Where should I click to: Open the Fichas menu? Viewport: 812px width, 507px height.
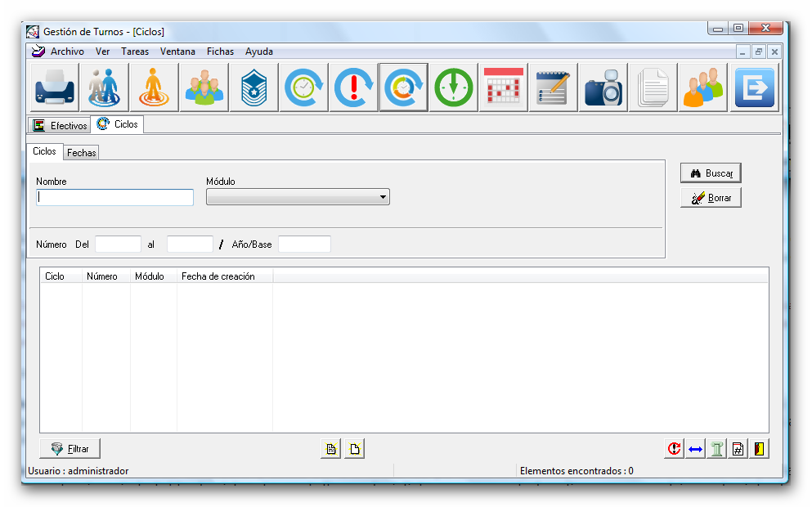[220, 52]
